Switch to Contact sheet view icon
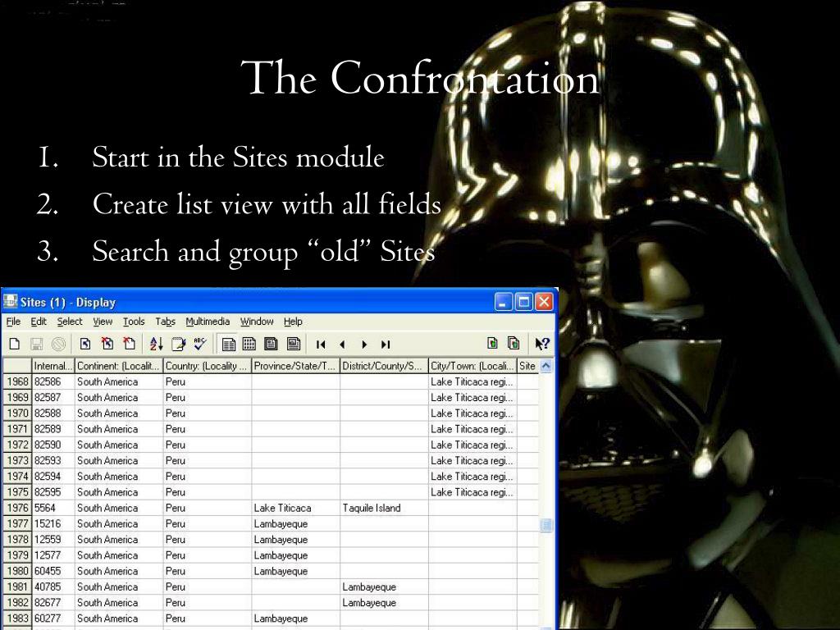The width and height of the screenshot is (840, 630). (293, 344)
